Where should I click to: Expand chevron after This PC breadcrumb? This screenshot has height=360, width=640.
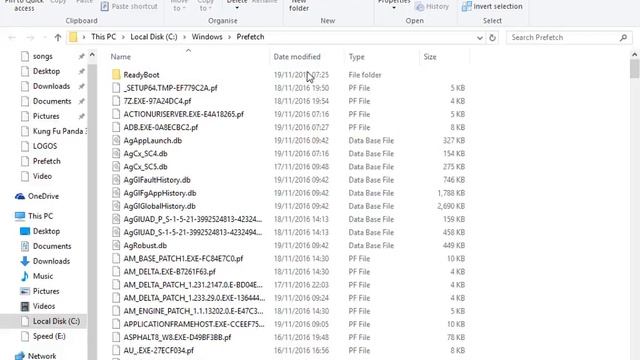123,37
